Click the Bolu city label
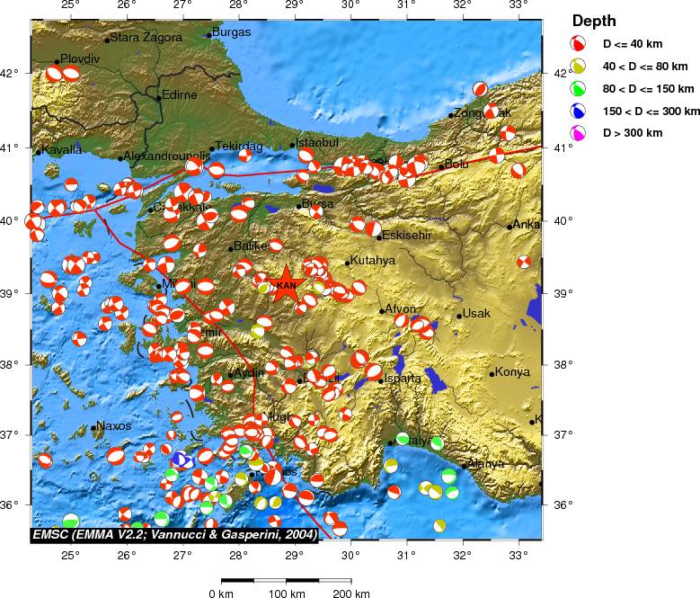This screenshot has width=700, height=598. tap(456, 165)
